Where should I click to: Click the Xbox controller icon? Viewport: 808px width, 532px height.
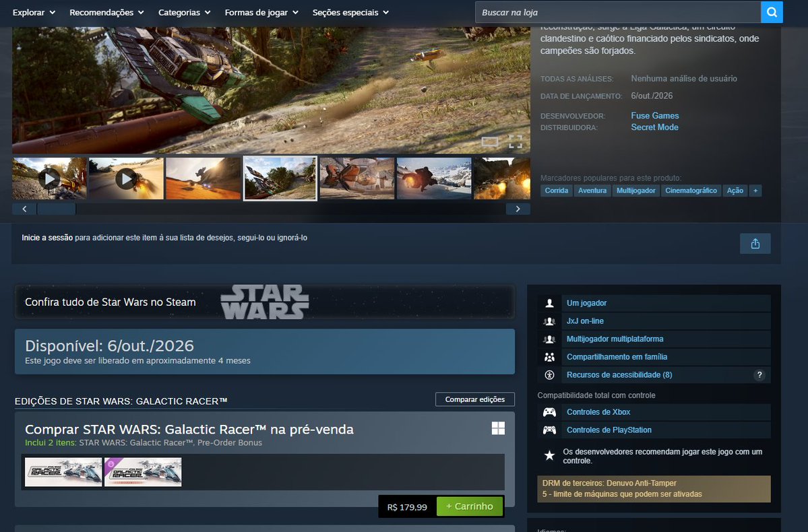[x=549, y=412]
